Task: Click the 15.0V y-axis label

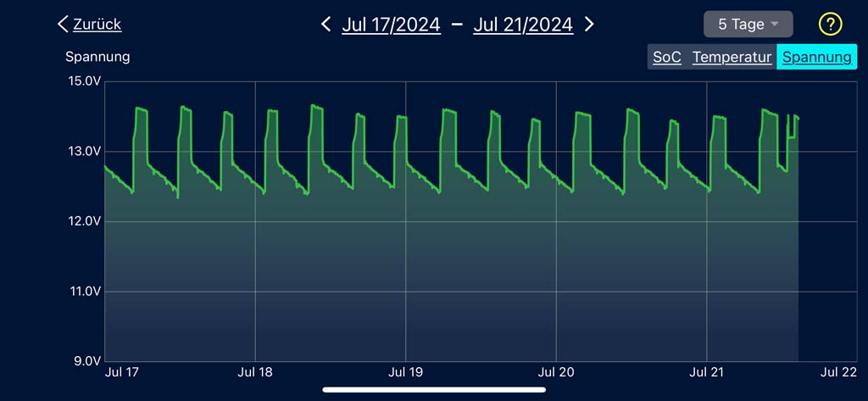Action: click(84, 81)
